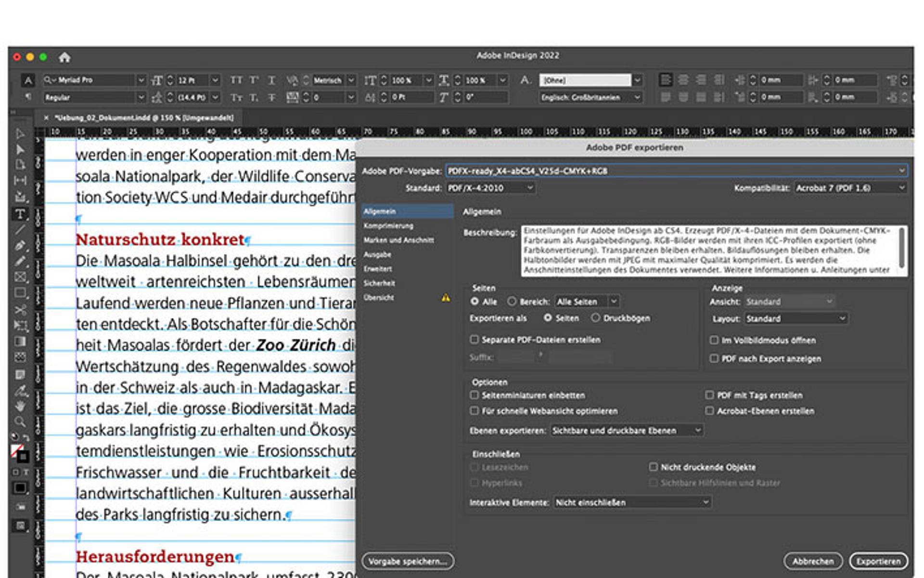The image size is (924, 578).
Task: Select the Gradient Swatch tool
Action: (20, 342)
